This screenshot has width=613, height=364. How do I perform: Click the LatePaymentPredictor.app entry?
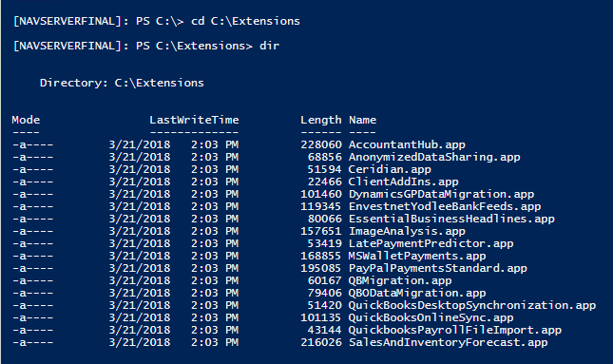point(431,243)
